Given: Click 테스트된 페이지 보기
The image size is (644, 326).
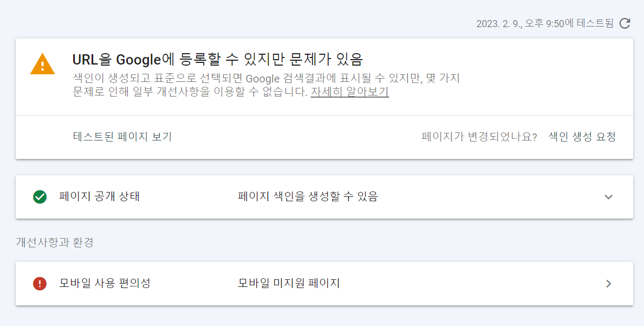Looking at the screenshot, I should click(x=121, y=137).
